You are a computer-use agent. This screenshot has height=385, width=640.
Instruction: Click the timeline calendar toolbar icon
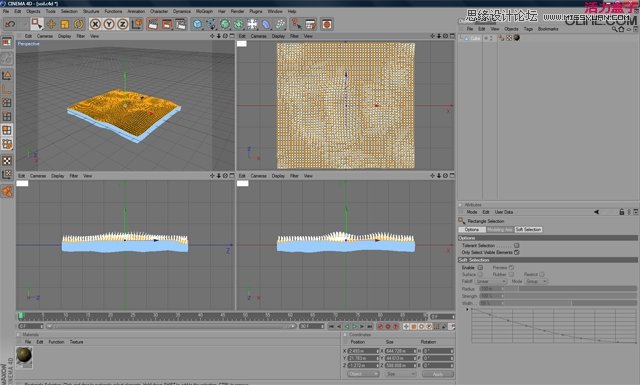[311, 24]
